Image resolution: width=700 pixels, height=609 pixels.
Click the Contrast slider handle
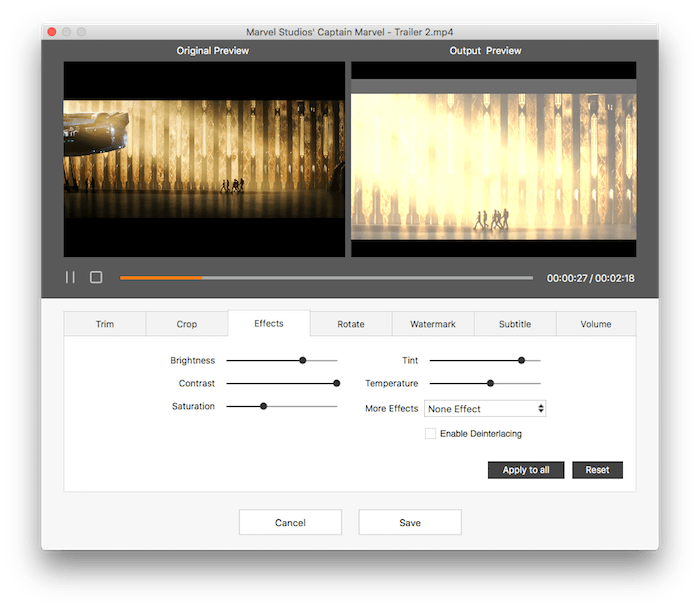click(337, 383)
